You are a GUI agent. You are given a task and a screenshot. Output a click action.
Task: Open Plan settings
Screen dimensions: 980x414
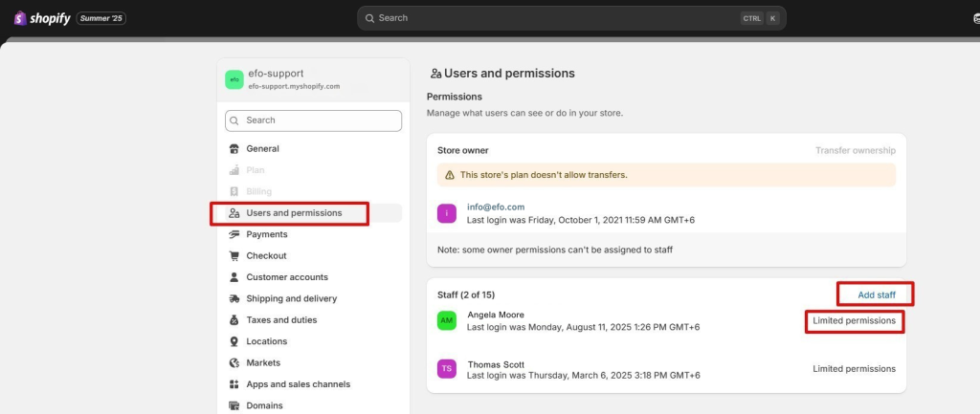(255, 170)
